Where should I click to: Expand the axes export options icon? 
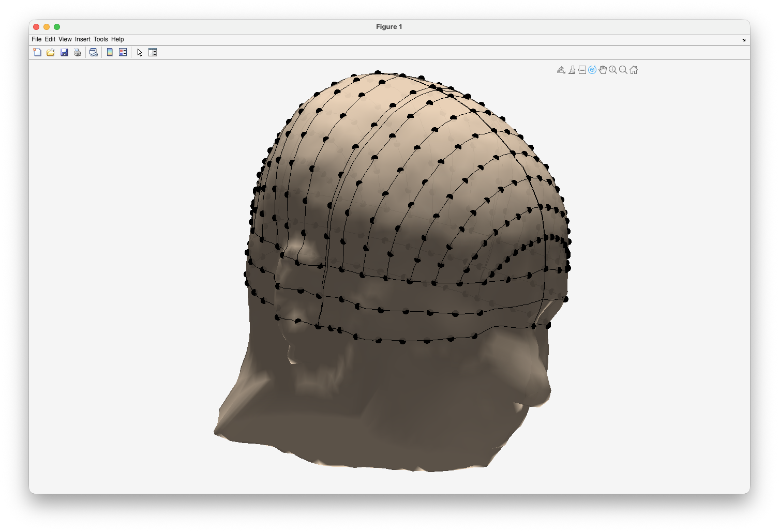(x=561, y=70)
